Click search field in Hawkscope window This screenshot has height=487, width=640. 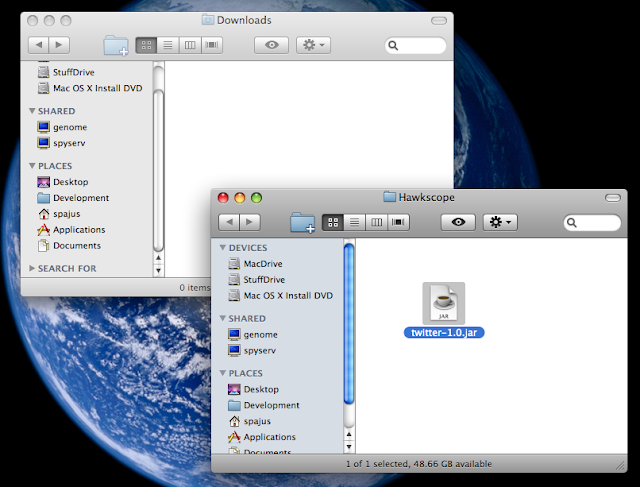click(x=595, y=222)
